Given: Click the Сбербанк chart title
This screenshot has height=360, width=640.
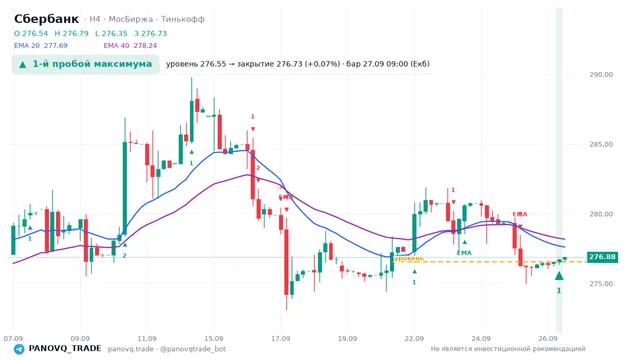Looking at the screenshot, I should 46,19.
